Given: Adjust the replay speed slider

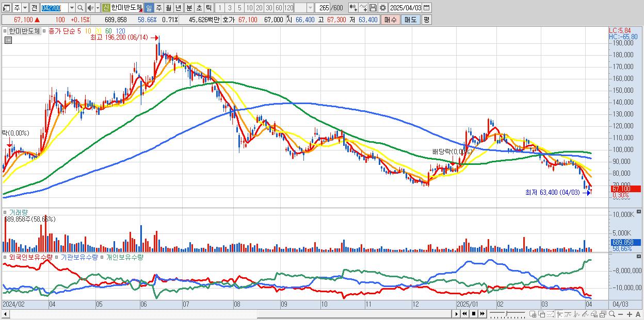Looking at the screenshot, I should click(x=507, y=313).
